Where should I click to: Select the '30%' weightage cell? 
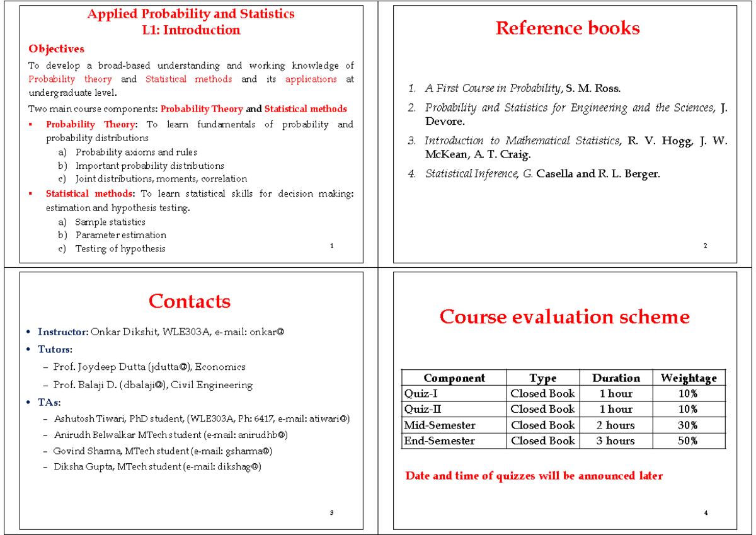688,425
